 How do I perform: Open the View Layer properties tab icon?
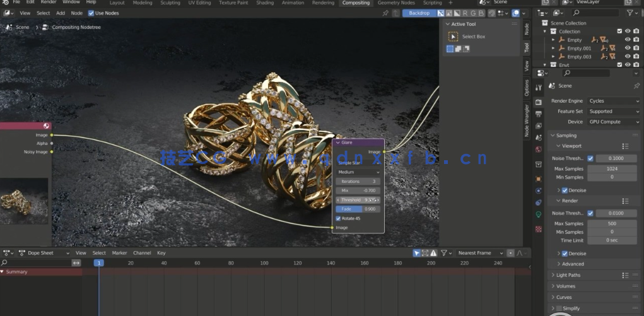(x=539, y=126)
